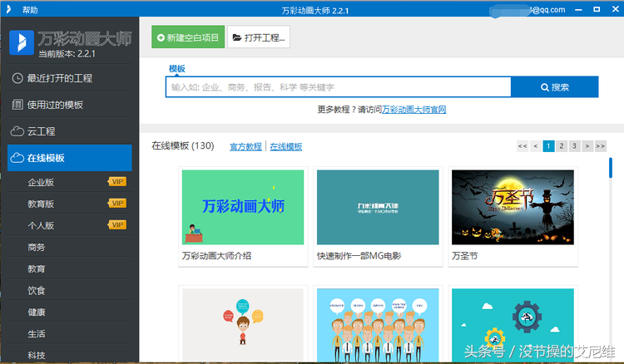The width and height of the screenshot is (624, 364).
Task: Click the cloud icon beside 云工程
Action: tap(17, 131)
